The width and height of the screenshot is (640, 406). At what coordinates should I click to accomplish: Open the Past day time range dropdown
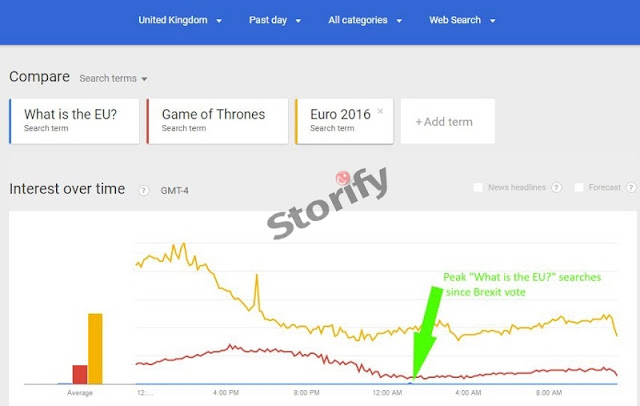275,20
